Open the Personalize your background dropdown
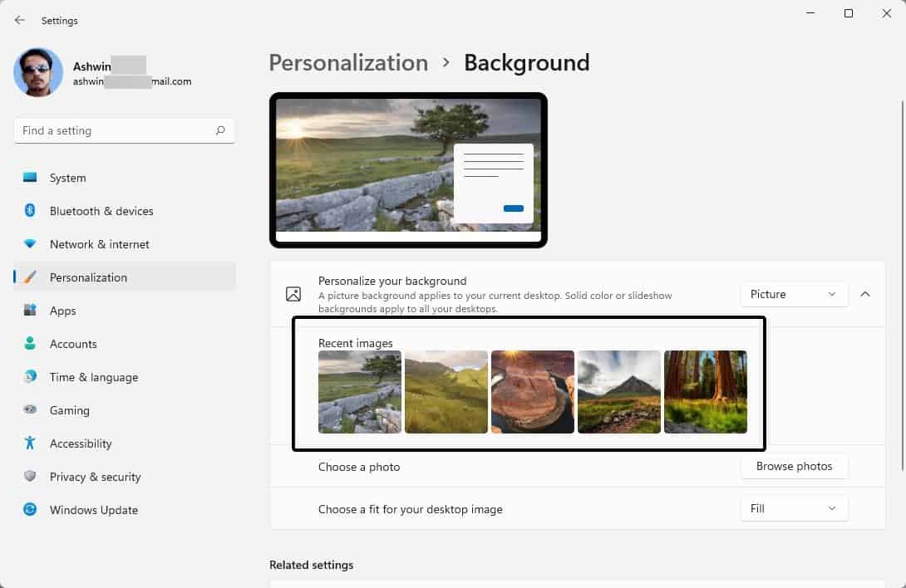This screenshot has width=906, height=588. 793,294
